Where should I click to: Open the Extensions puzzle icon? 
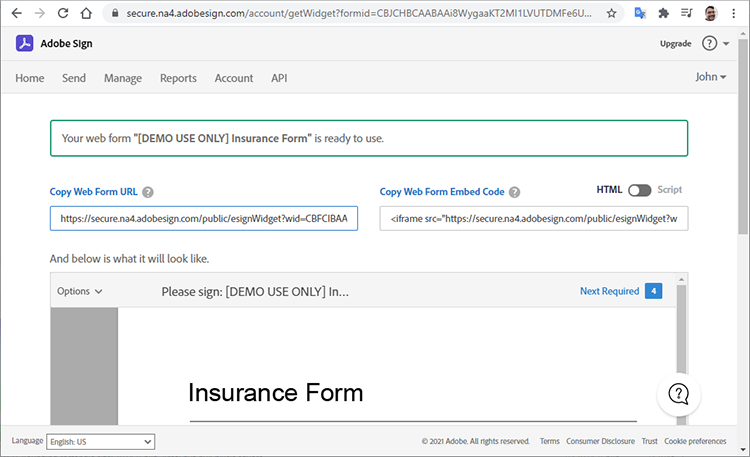tap(663, 13)
